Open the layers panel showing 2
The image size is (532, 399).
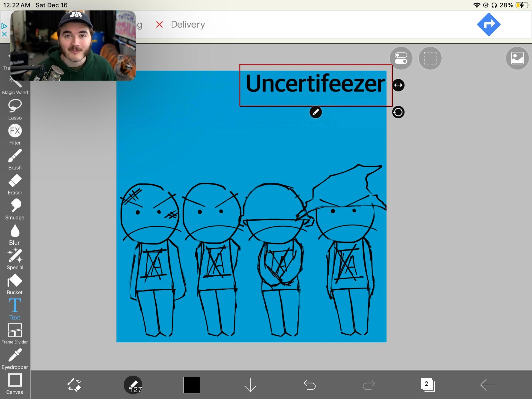428,385
